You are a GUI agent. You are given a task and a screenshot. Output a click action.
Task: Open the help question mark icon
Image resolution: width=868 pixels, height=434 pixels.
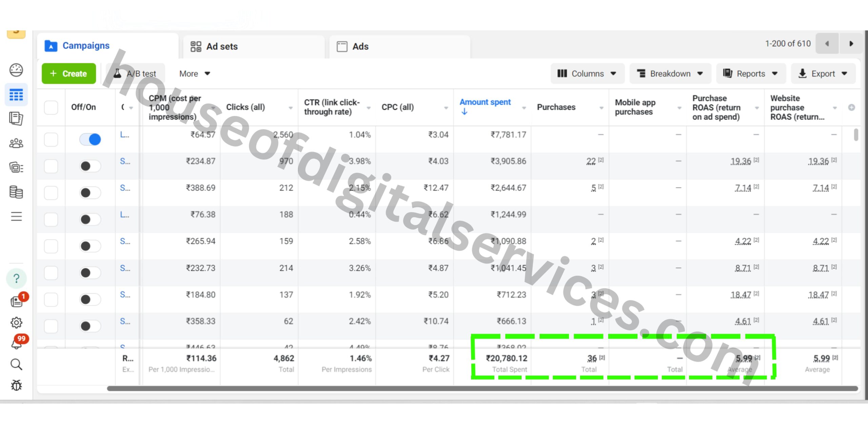point(16,278)
